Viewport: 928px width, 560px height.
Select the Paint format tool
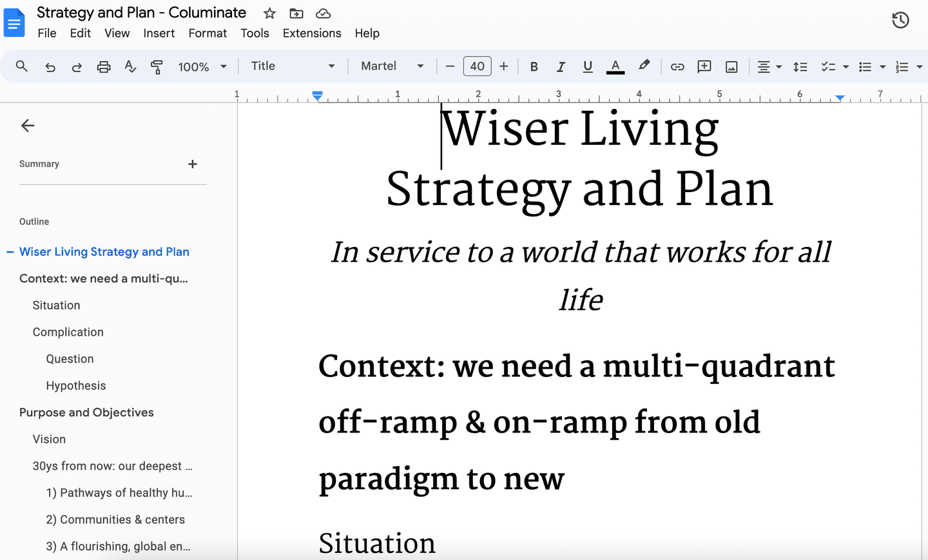[x=157, y=66]
